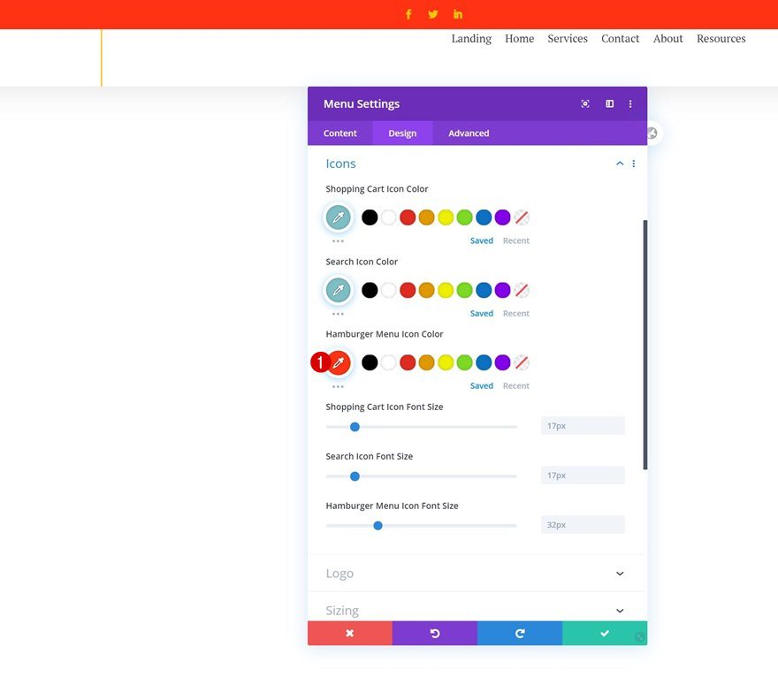Click the purple undo icon at modal bottom

pyautogui.click(x=434, y=633)
